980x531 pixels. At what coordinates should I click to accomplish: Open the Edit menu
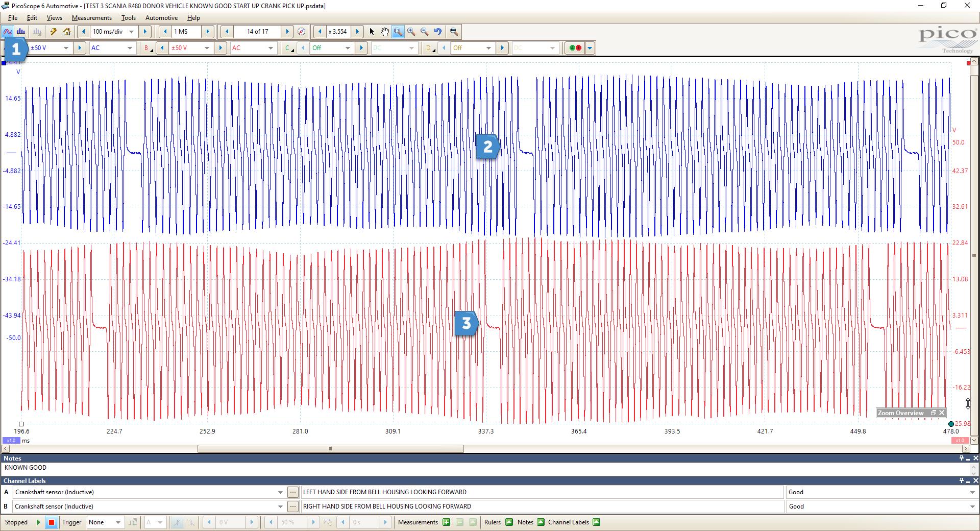click(x=32, y=18)
